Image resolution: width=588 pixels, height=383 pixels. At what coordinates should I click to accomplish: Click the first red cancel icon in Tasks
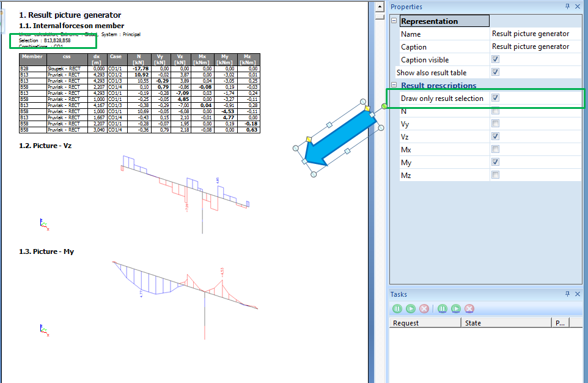(x=424, y=308)
